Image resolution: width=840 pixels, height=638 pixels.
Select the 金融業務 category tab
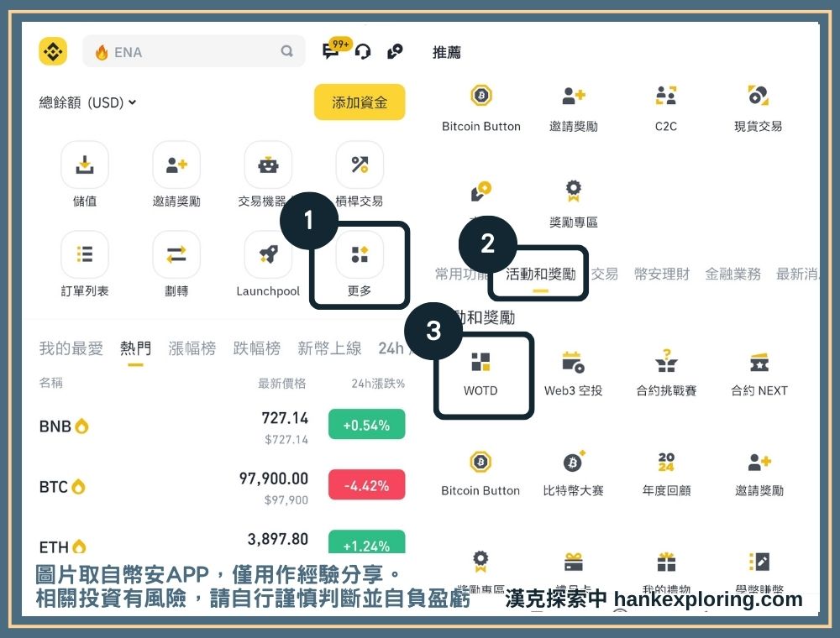coord(732,274)
